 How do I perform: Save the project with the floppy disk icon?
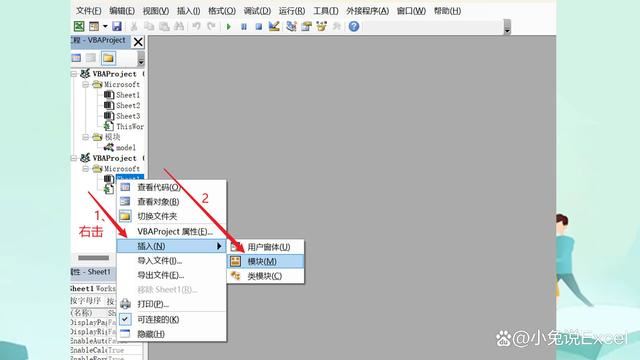[117, 27]
